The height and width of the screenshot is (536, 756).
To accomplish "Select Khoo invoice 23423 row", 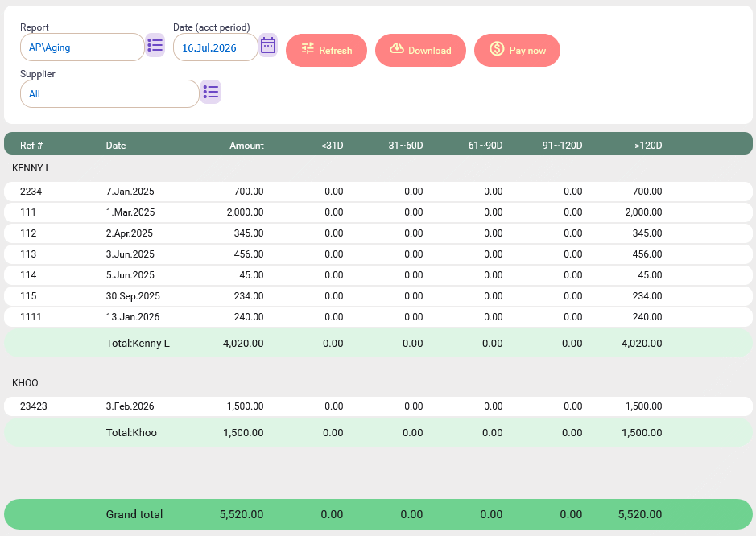I will click(x=378, y=406).
